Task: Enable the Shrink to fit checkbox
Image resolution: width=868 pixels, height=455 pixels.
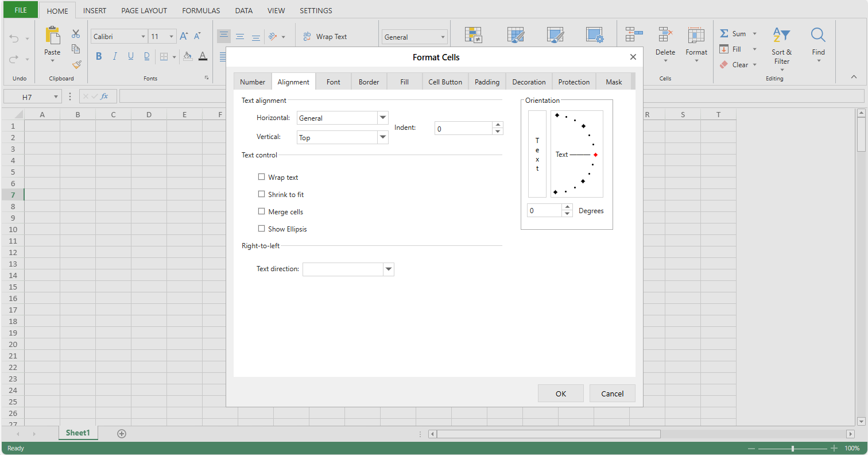Action: pos(262,194)
